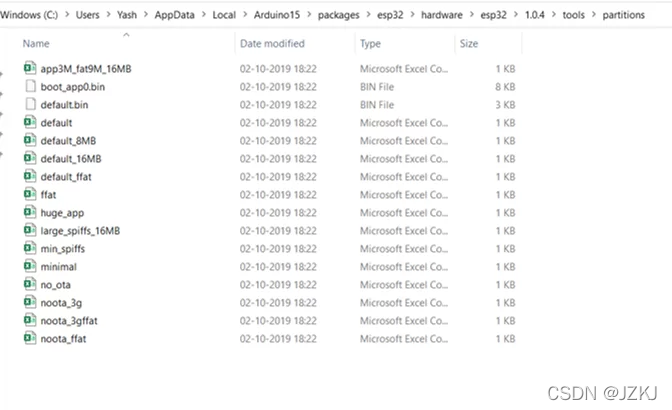Screen dimensions: 672x410
Task: Click the Excel icon next to no_ota
Action: (x=30, y=284)
